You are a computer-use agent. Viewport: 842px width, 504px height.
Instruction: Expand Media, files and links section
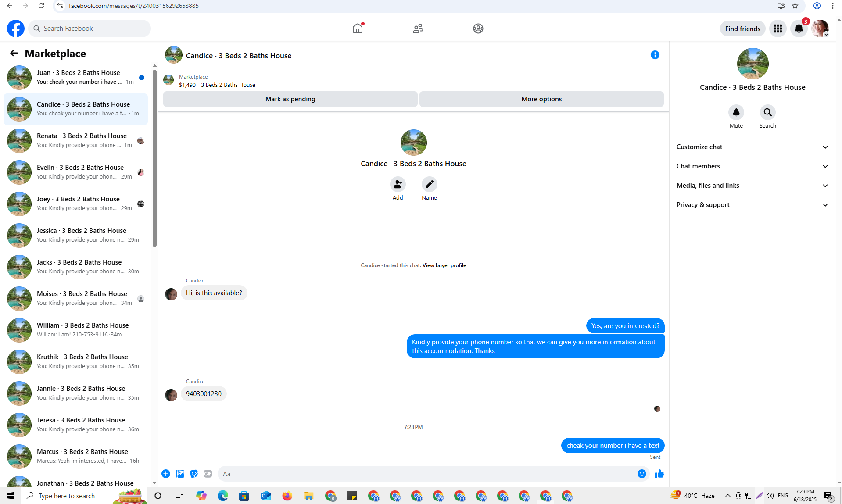752,186
